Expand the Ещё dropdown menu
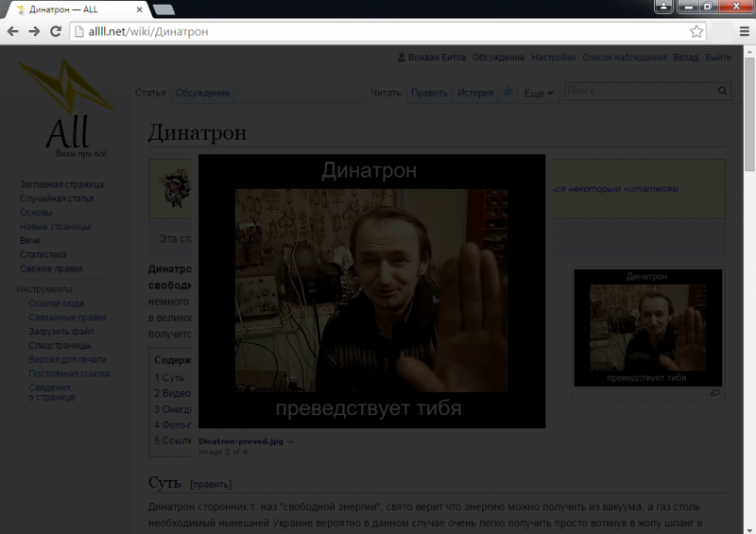 point(538,94)
